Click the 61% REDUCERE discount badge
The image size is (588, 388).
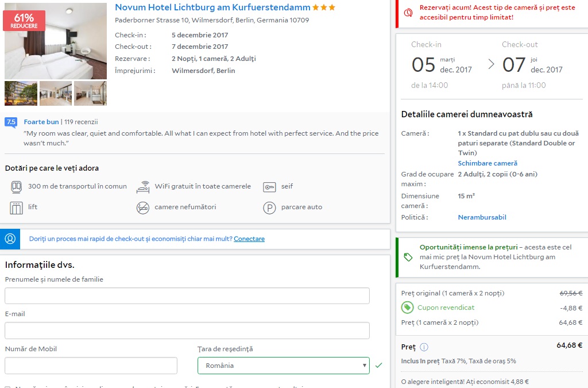point(24,21)
